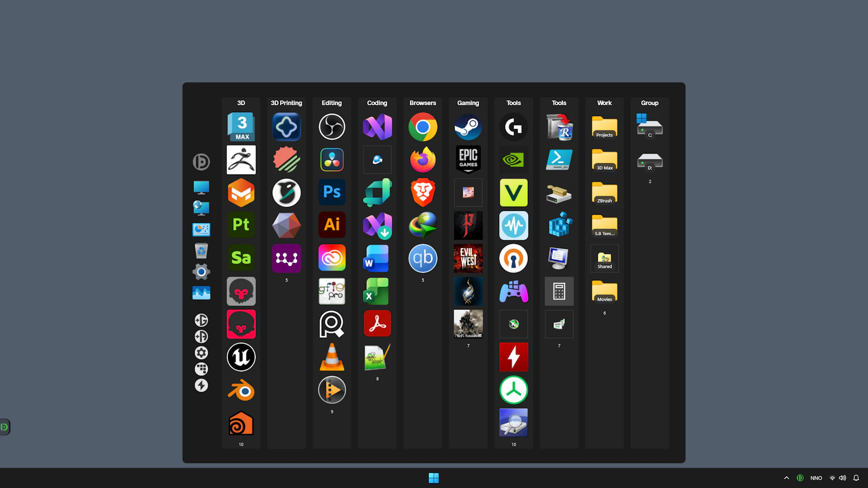This screenshot has width=868, height=488.
Task: Click the Gaming group header
Action: pos(468,103)
